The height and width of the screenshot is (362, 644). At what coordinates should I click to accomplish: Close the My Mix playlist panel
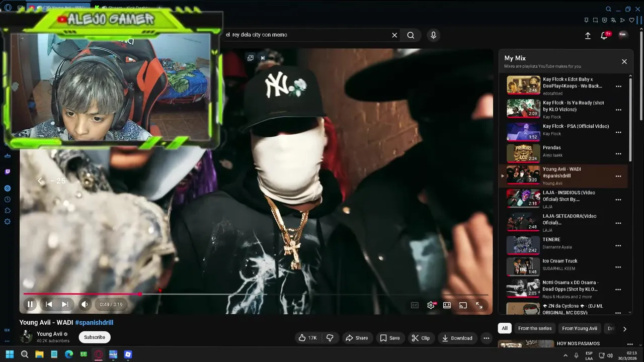624,61
